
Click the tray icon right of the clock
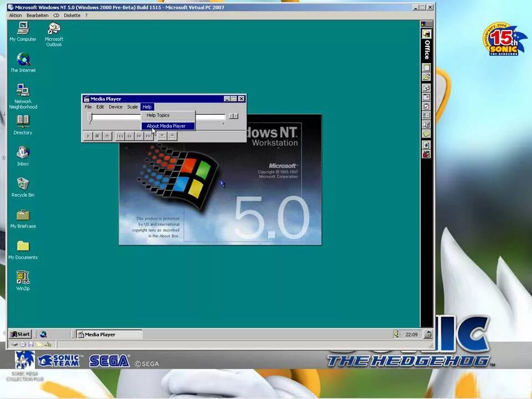(x=428, y=334)
